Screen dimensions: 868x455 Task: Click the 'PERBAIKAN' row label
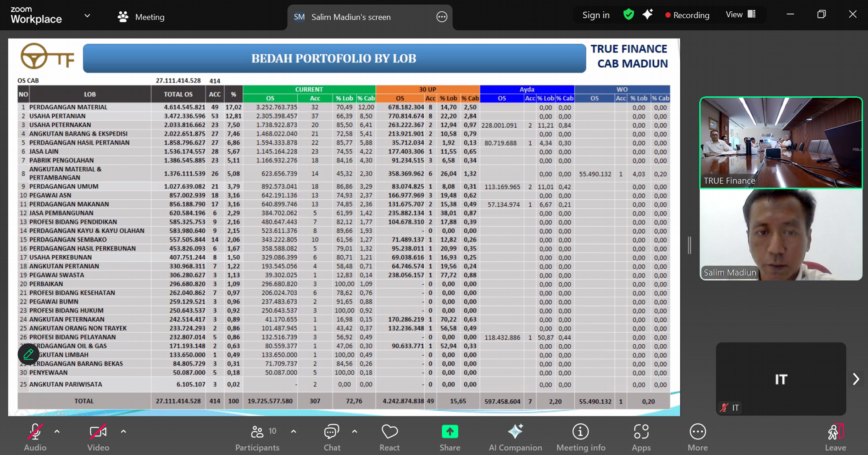tap(46, 284)
